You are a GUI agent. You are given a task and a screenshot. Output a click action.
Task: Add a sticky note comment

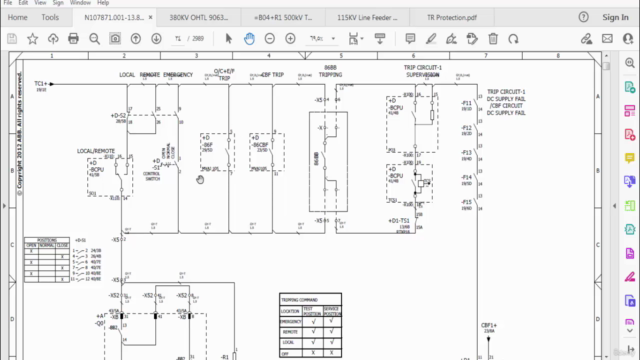pos(410,39)
